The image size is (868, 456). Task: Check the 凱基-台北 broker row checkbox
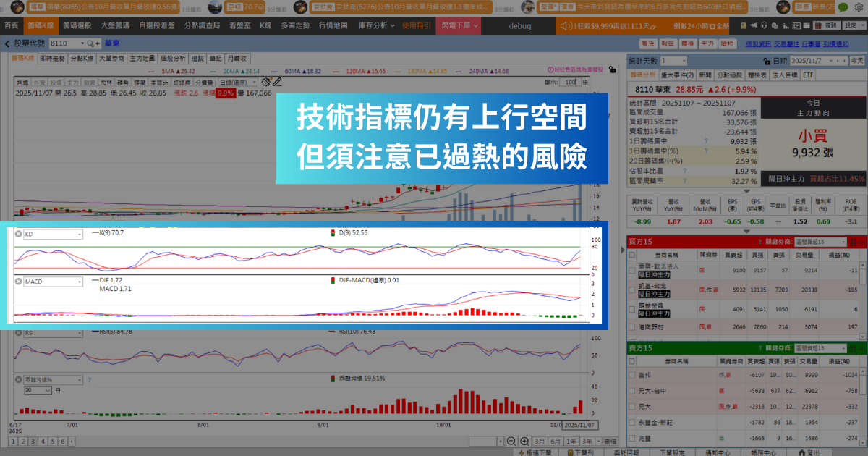point(632,309)
